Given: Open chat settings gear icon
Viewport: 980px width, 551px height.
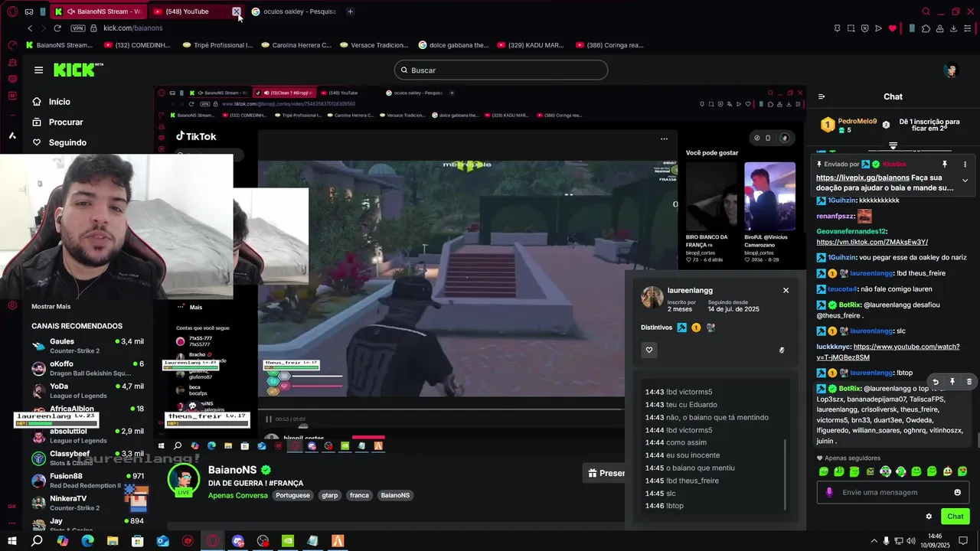Looking at the screenshot, I should [x=929, y=517].
